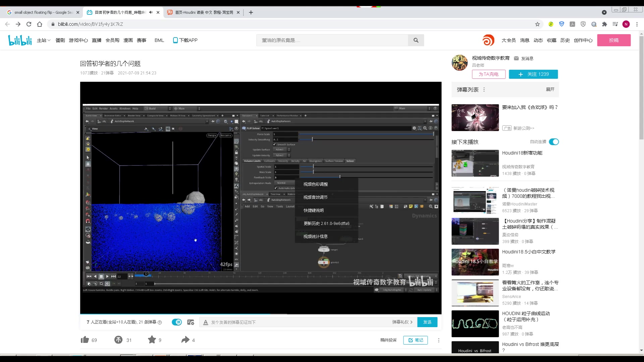Open uploader 视域传奇数字教育 avatar
Screen dimensions: 644x362
tap(460, 63)
